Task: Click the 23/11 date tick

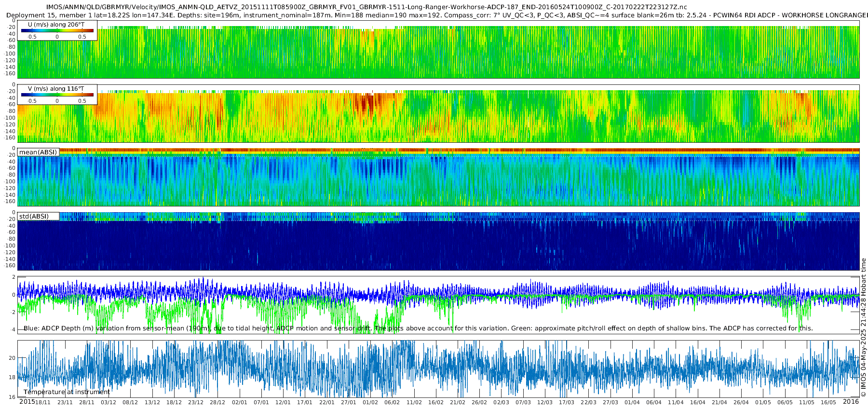Action: pos(65,402)
